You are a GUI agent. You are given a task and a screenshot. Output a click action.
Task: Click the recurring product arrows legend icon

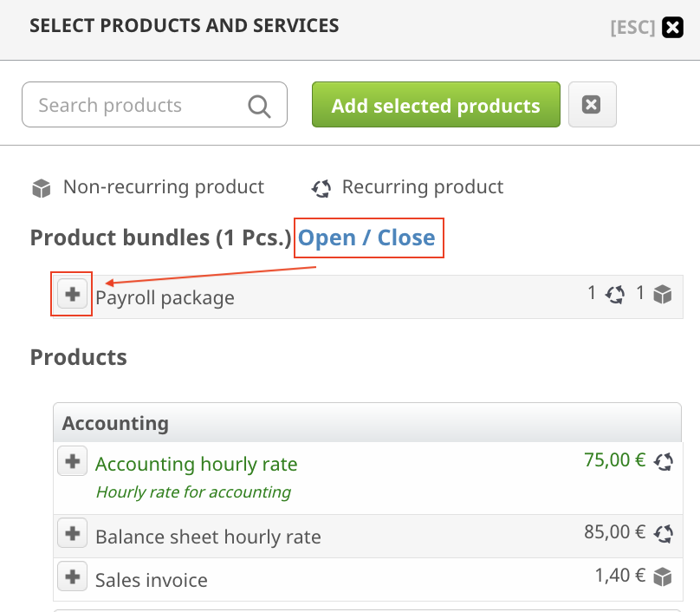(x=321, y=187)
